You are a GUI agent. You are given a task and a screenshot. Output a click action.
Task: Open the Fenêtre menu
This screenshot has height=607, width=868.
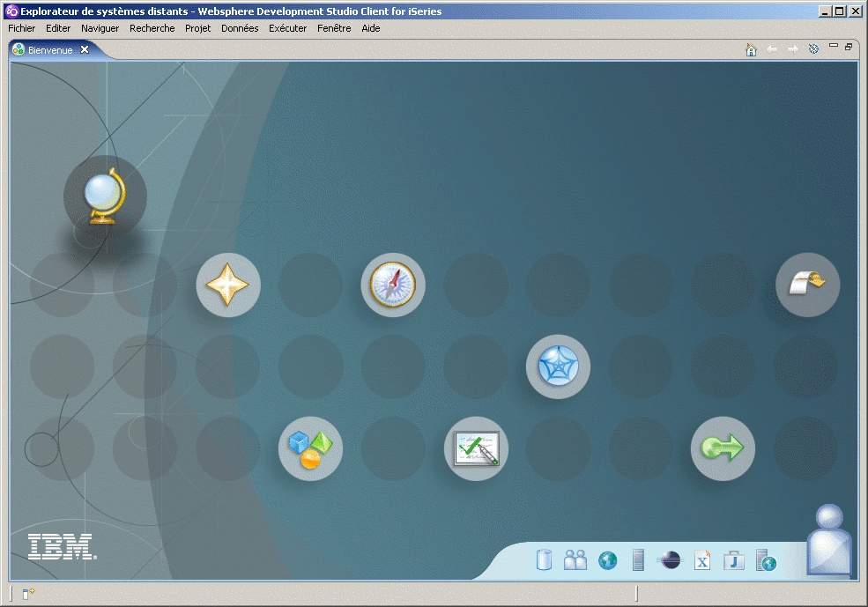(x=334, y=28)
